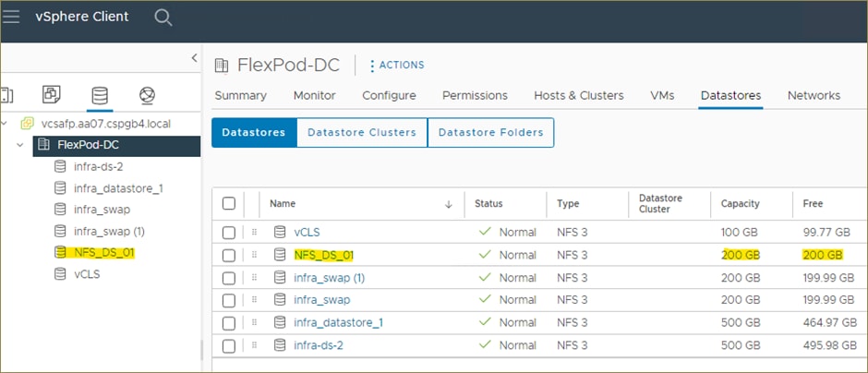Collapse the navigator panel chevron
Image resolution: width=868 pixels, height=373 pixels.
click(194, 57)
